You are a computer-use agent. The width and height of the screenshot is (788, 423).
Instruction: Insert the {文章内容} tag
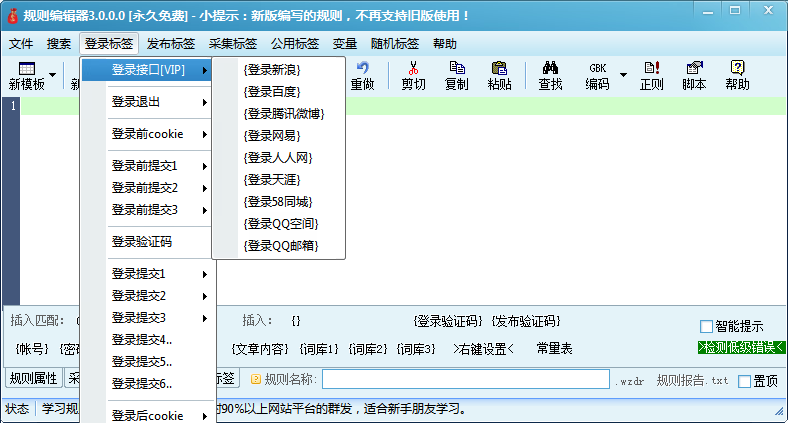260,349
